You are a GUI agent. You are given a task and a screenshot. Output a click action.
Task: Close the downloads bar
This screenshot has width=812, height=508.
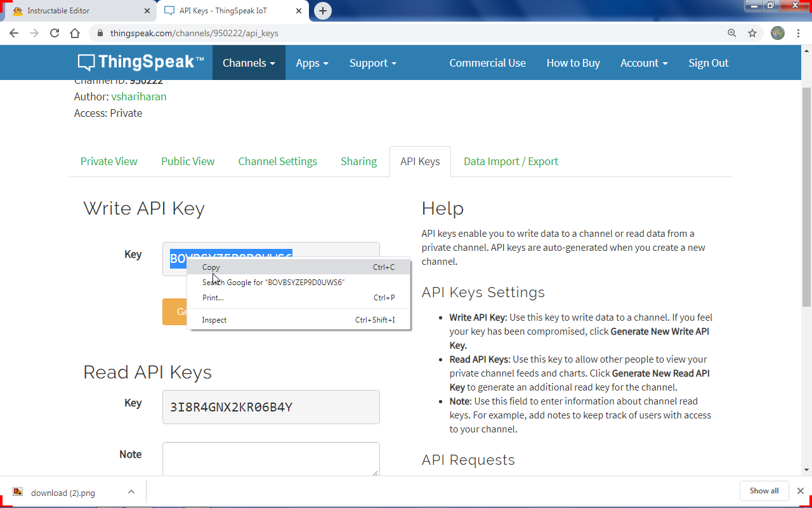pyautogui.click(x=801, y=491)
